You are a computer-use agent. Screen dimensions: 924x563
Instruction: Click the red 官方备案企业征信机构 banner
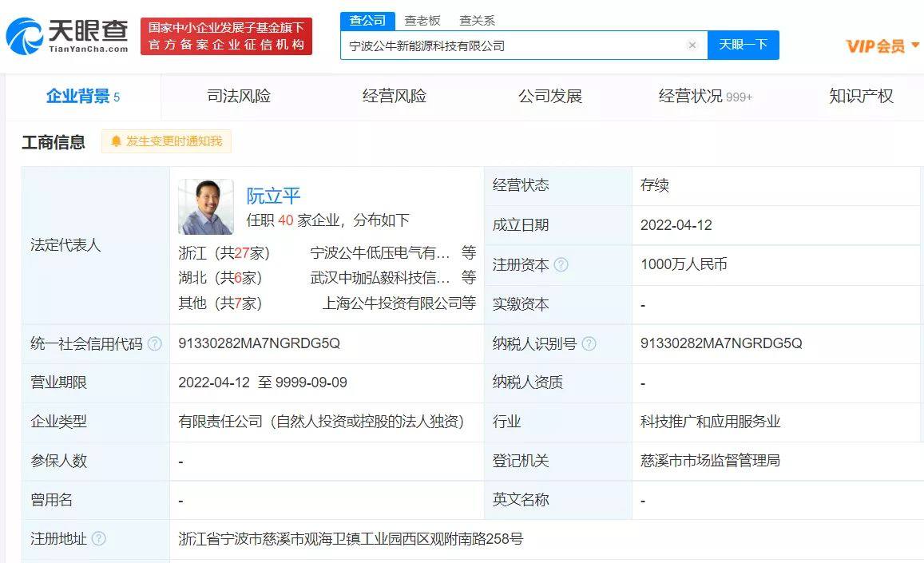(x=226, y=36)
